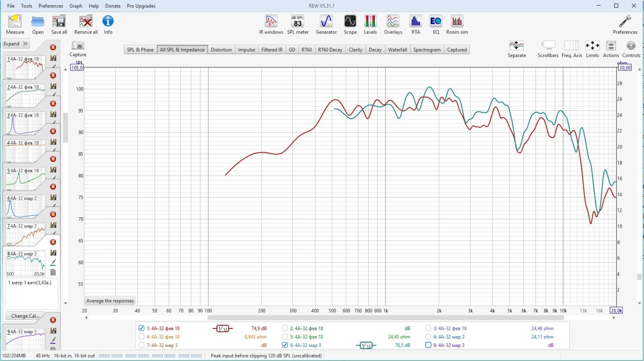The width and height of the screenshot is (644, 361).
Task: Open the Limits options
Action: (592, 49)
